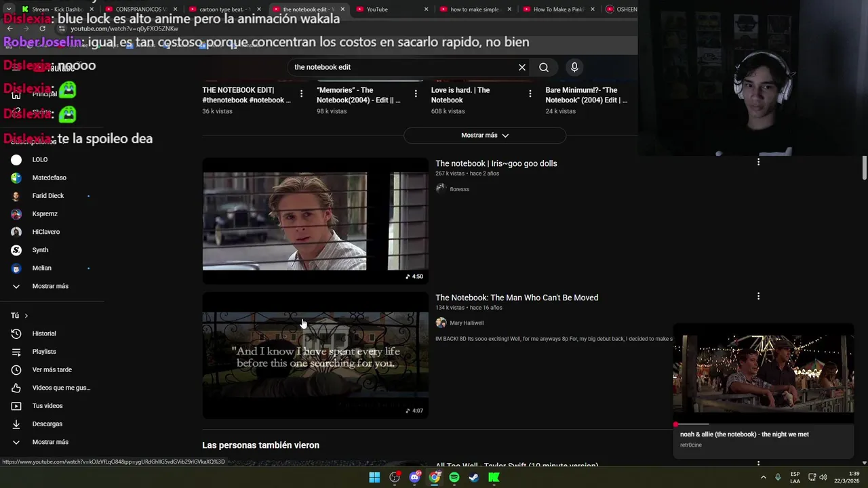This screenshot has width=868, height=488.
Task: Open Mary Halliwell channel name link
Action: point(467,323)
